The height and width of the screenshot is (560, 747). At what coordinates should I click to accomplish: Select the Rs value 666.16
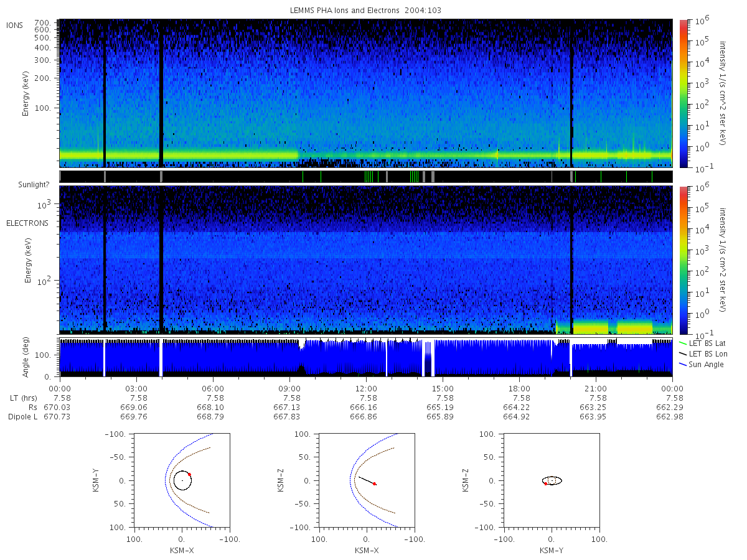click(363, 407)
